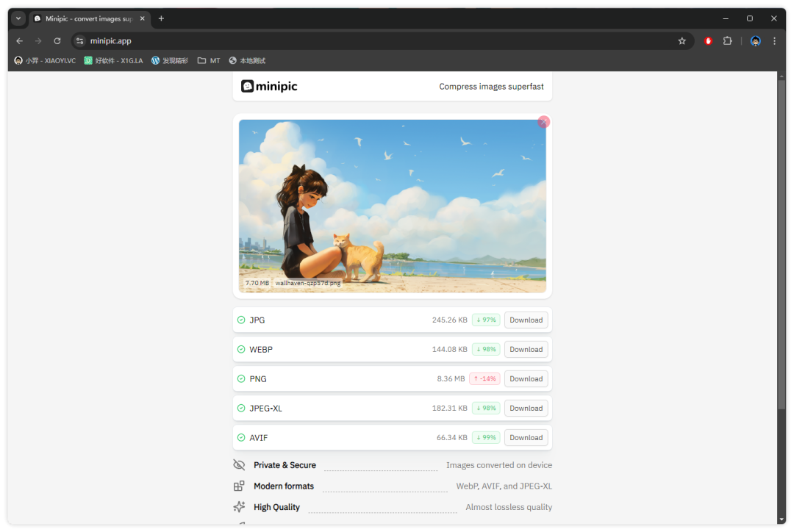The image size is (794, 532).
Task: Open the XIAOYI.VC bookmark
Action: click(45, 61)
